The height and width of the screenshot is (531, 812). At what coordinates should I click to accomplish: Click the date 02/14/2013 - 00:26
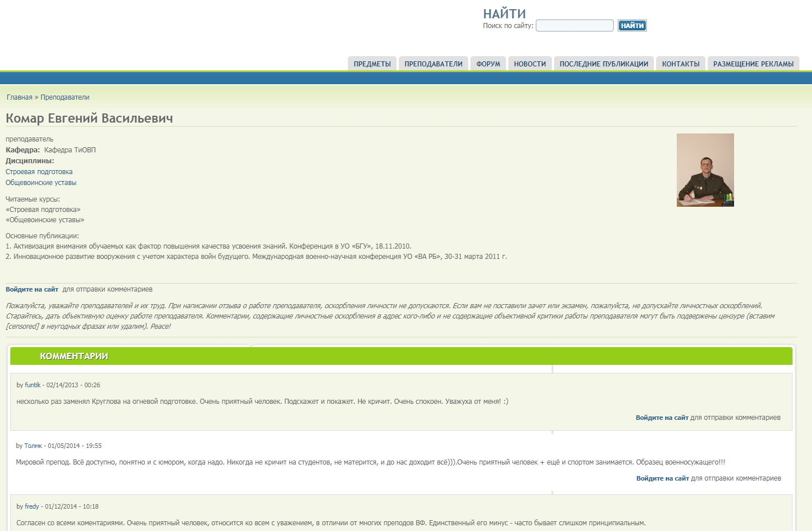(x=73, y=385)
